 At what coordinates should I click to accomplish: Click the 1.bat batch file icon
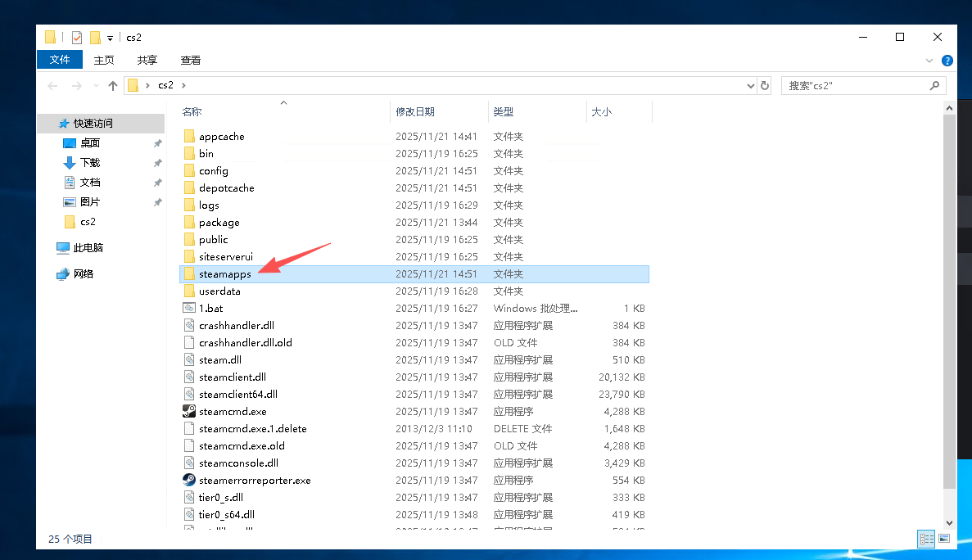(189, 309)
